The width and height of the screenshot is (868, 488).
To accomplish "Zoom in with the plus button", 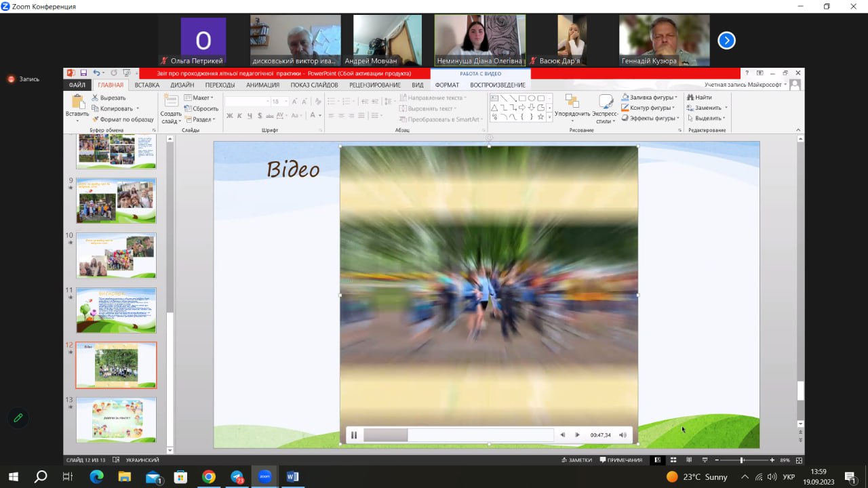I will click(772, 460).
